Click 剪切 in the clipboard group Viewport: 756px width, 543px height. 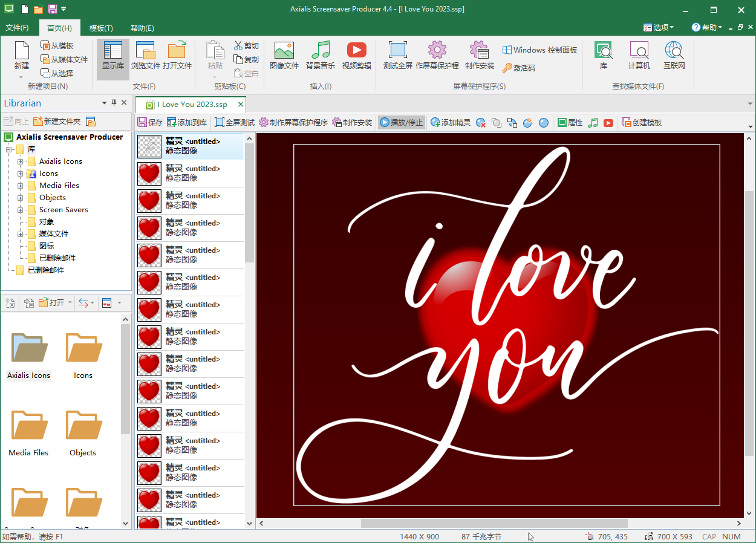pos(246,45)
